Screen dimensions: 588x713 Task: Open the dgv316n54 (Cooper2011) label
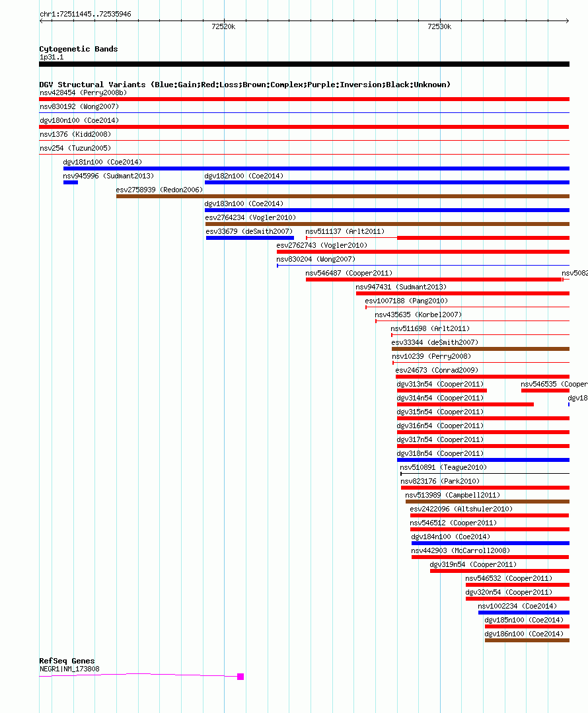tap(440, 426)
